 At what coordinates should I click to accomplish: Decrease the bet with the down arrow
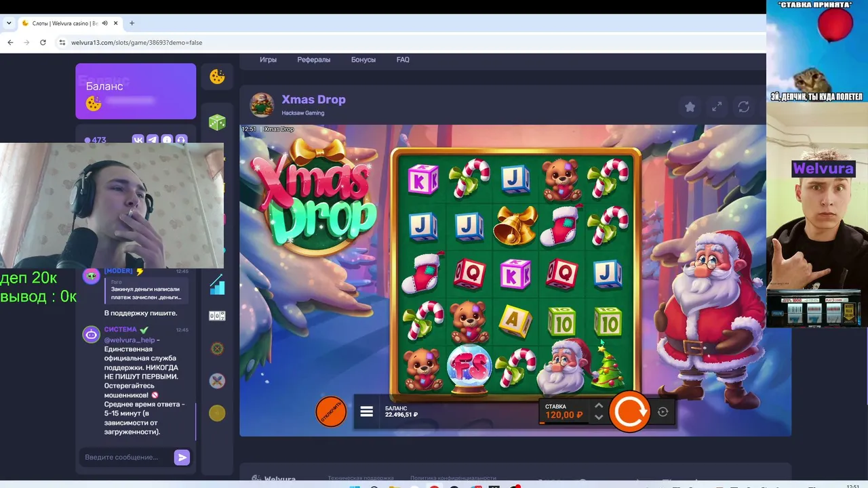[x=598, y=418]
